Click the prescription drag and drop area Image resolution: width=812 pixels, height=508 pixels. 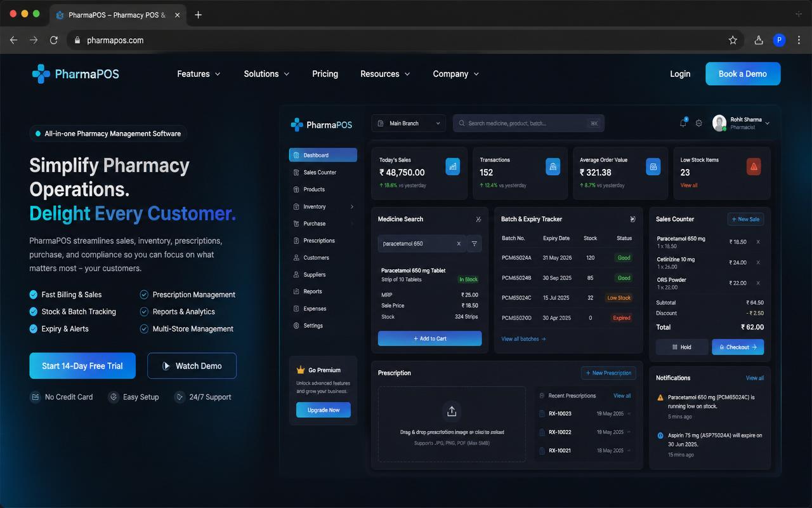point(452,424)
